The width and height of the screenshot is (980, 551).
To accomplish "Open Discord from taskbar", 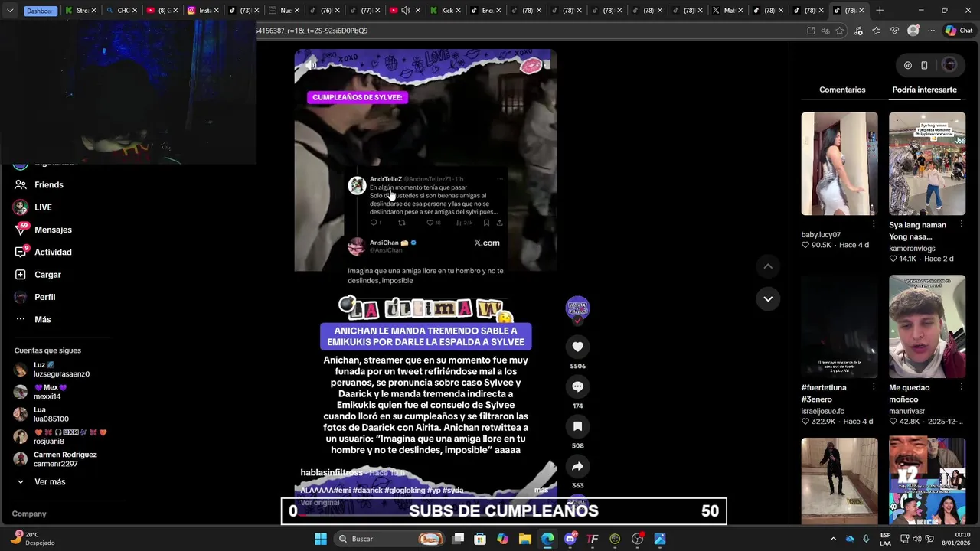I will pyautogui.click(x=570, y=539).
